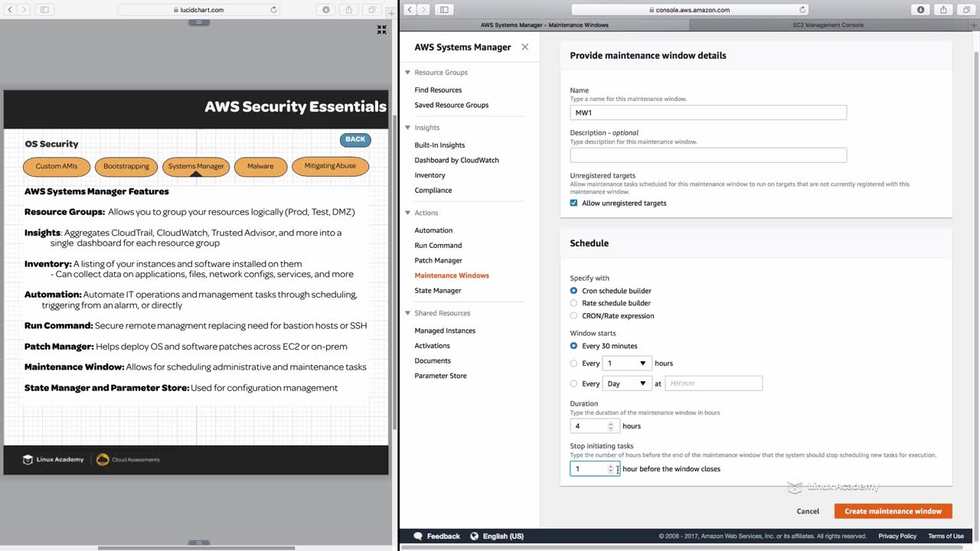Open the hours interval dropdown
The image size is (980, 551).
click(x=627, y=364)
